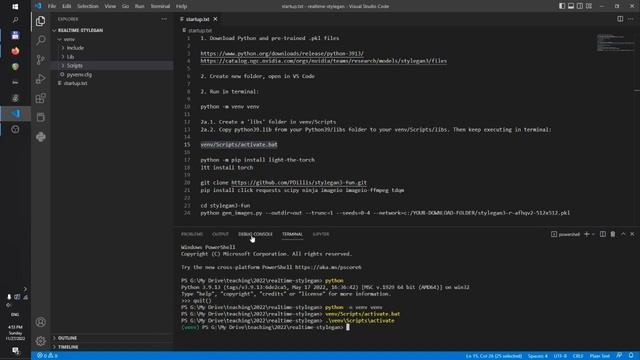Switch to the PROBLEMS panel tab
This screenshot has width=640, height=360.
192,234
